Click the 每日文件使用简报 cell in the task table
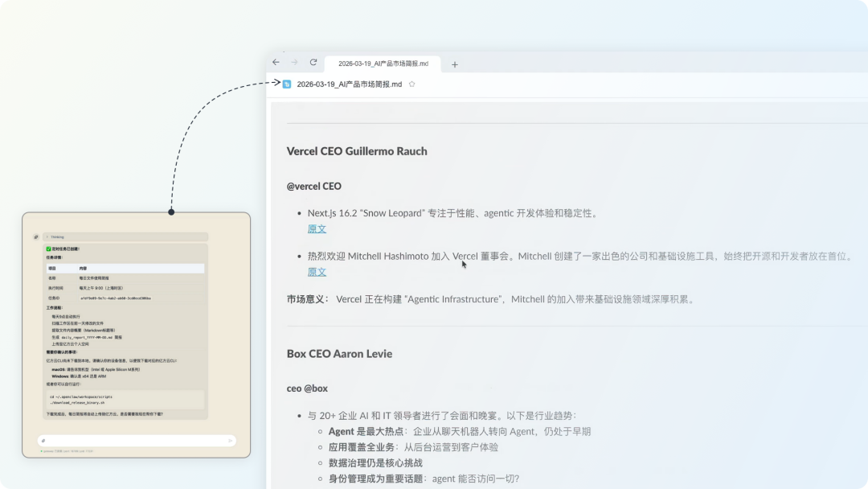The height and width of the screenshot is (489, 868). pos(94,278)
